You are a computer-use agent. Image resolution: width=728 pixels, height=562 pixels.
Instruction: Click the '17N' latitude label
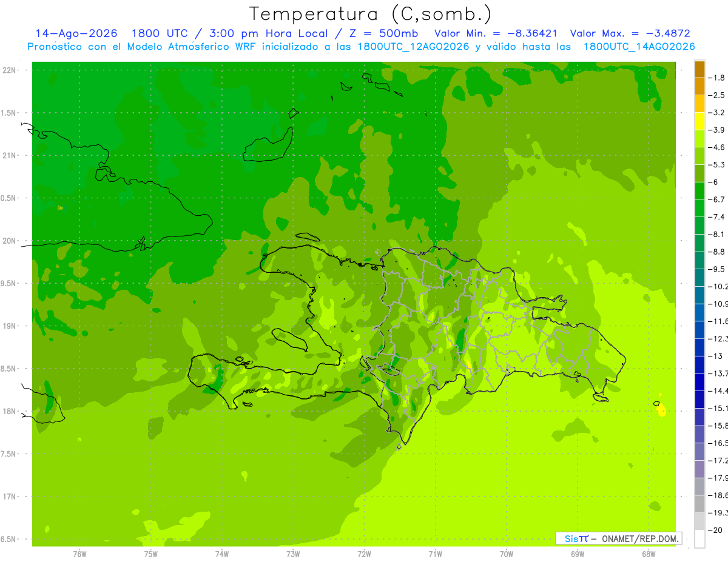(x=10, y=497)
